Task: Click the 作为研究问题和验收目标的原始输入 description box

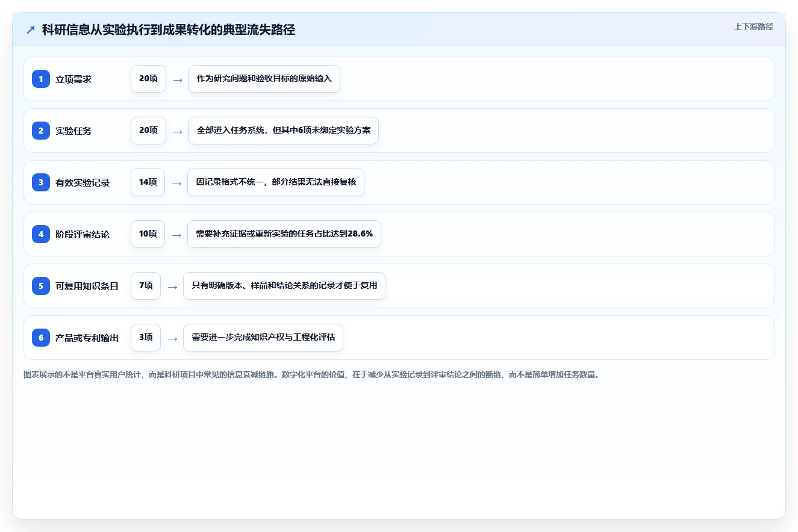Action: [264, 79]
